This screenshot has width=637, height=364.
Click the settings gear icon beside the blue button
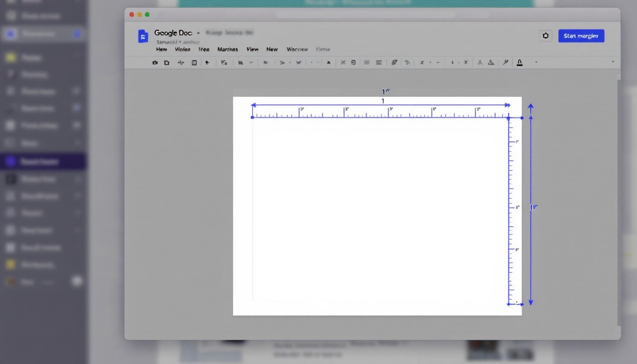click(546, 36)
